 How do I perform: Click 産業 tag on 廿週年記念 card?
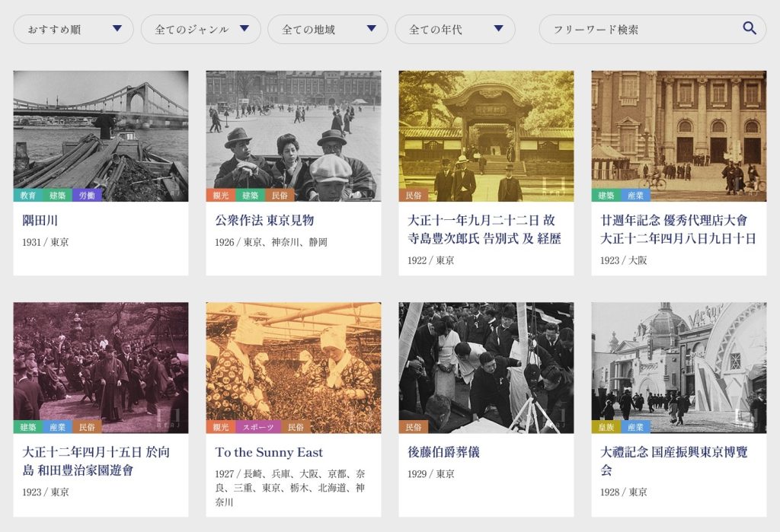[635, 196]
